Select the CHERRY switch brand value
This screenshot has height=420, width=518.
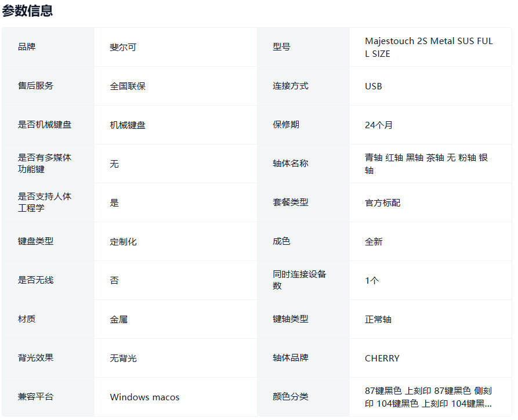pos(382,358)
